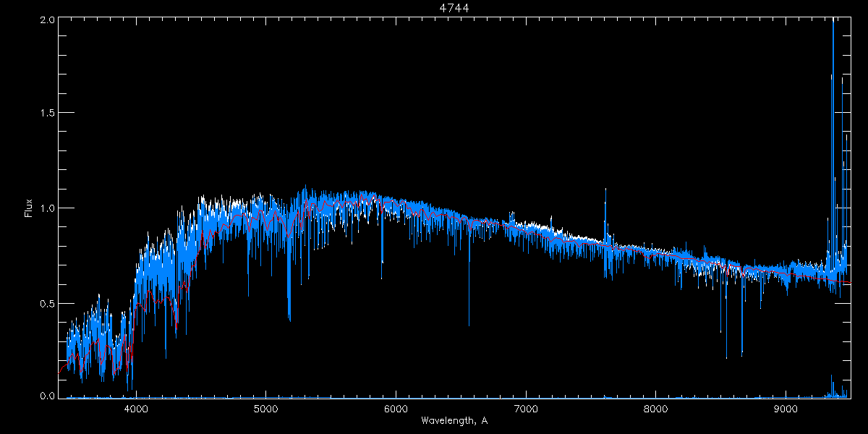Click the plot title 4744

(454, 8)
